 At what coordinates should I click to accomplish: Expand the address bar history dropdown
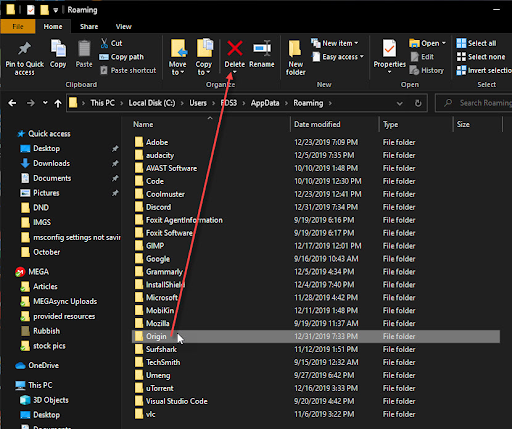(399, 103)
